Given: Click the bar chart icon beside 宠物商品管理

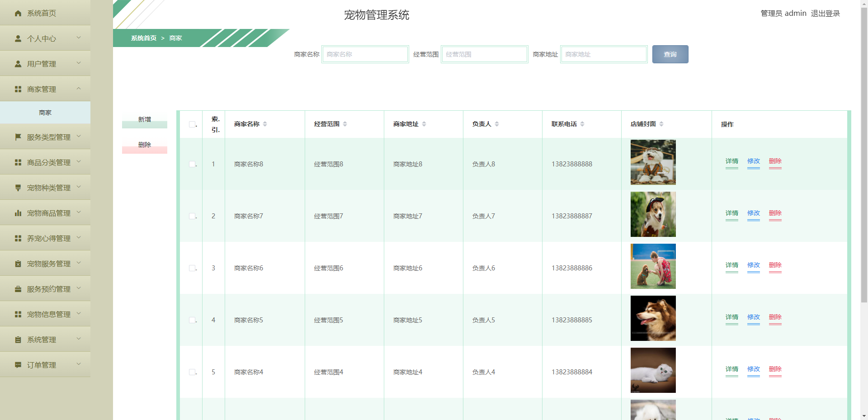Looking at the screenshot, I should coord(18,213).
